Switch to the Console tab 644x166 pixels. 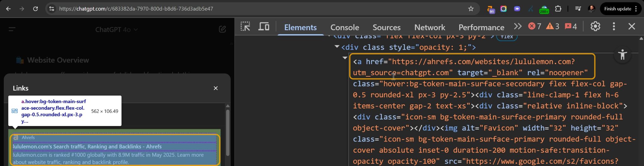(345, 27)
